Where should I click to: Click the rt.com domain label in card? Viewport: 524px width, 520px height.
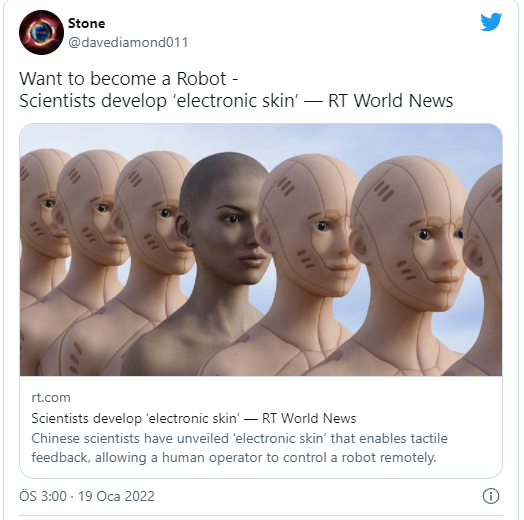[51, 398]
